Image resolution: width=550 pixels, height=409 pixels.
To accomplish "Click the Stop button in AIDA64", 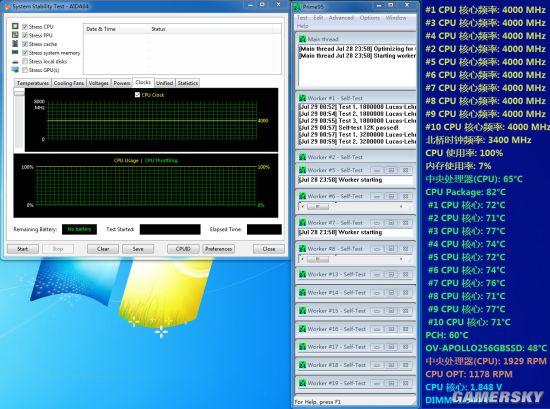I will point(58,249).
